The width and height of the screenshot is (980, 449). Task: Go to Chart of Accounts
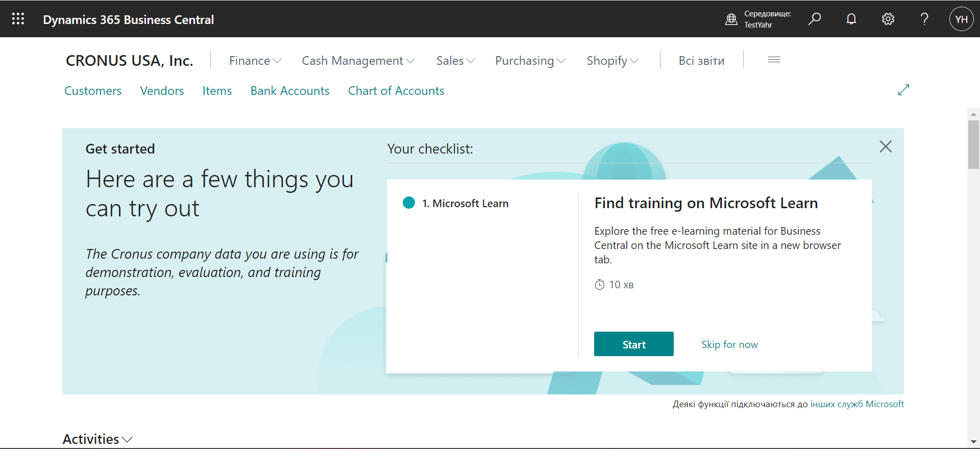pos(396,91)
